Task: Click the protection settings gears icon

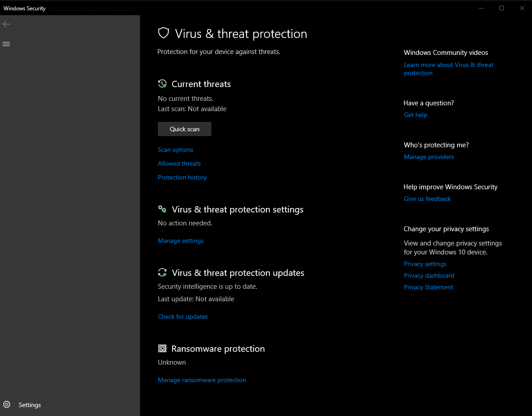Action: 162,209
